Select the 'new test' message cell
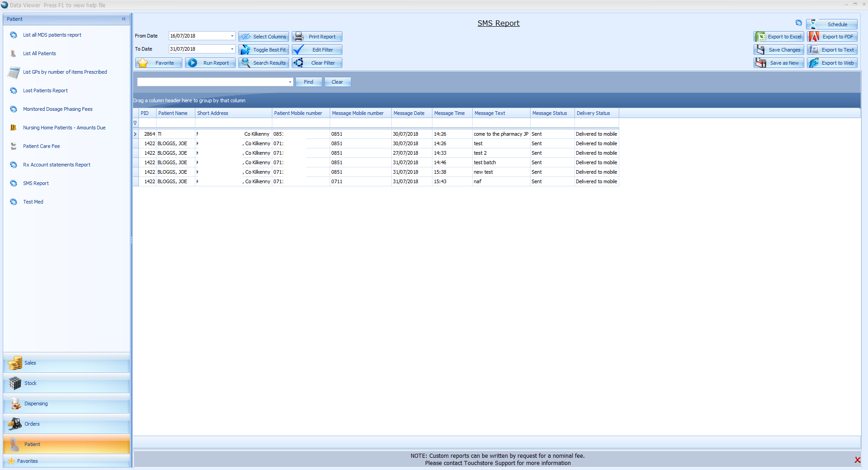Image resolution: width=868 pixels, height=470 pixels. coord(501,172)
